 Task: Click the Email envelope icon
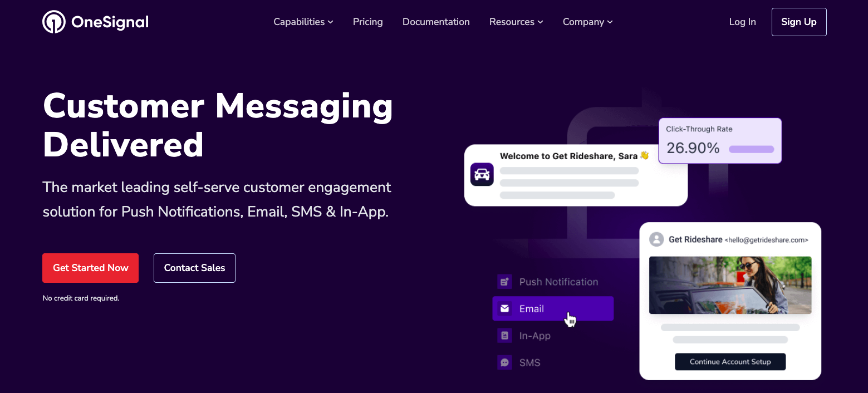[504, 308]
